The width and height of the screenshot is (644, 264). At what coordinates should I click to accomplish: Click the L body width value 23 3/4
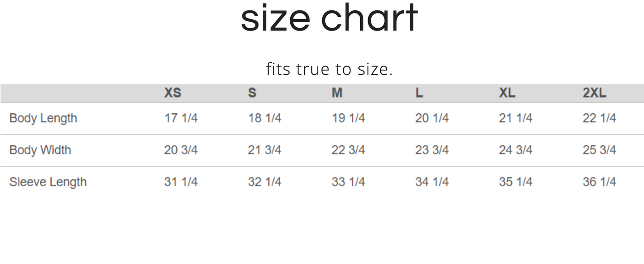click(432, 150)
